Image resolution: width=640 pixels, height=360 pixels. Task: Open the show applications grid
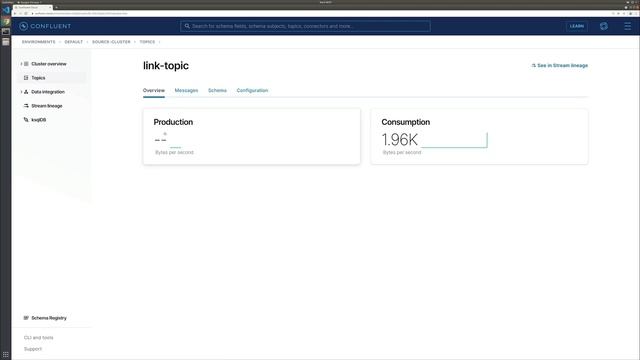point(6,355)
